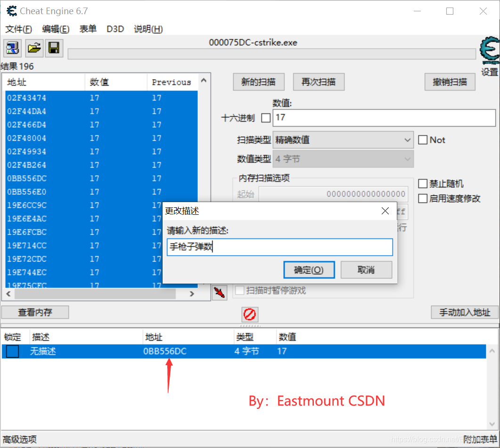
Task: Click the Previous column header
Action: [x=172, y=82]
